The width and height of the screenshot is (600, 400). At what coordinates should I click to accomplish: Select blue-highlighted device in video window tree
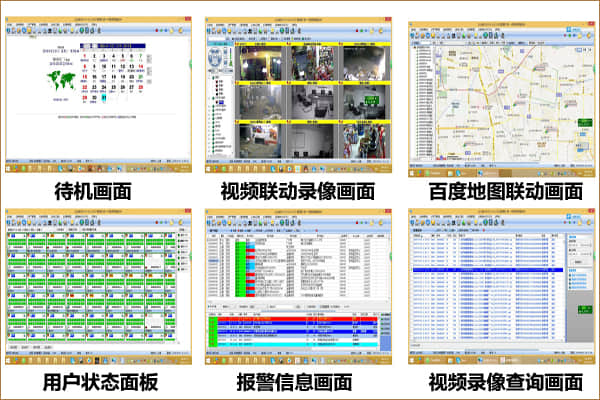[x=220, y=103]
